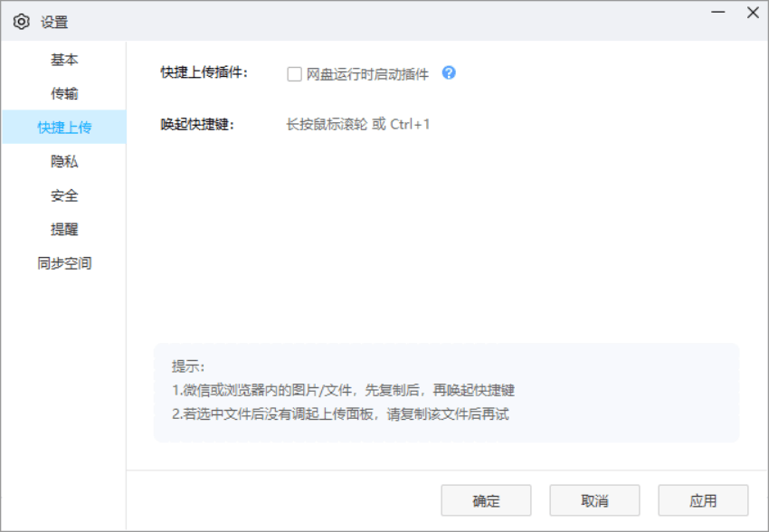Toggle the quick upload plugin option

click(293, 74)
